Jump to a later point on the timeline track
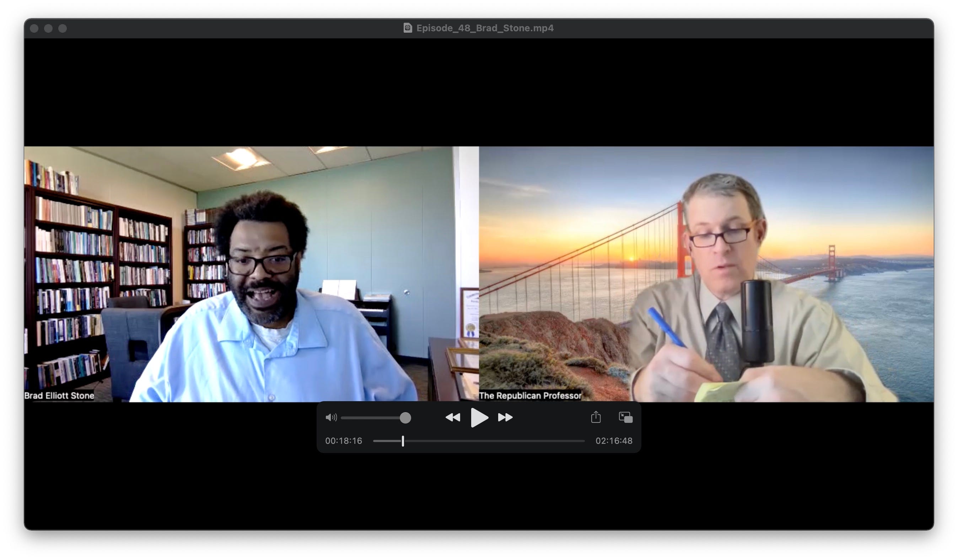 coord(494,441)
